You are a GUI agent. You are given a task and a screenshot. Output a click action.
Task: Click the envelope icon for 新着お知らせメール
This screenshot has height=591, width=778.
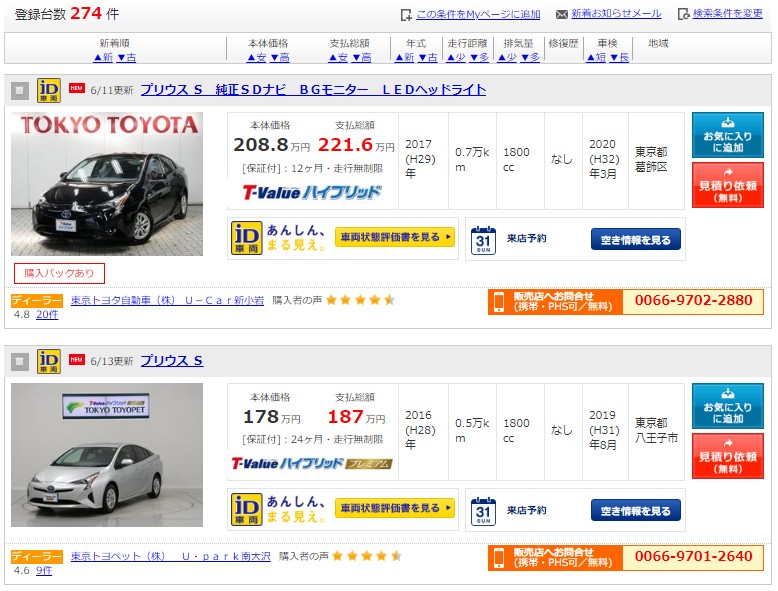(562, 14)
